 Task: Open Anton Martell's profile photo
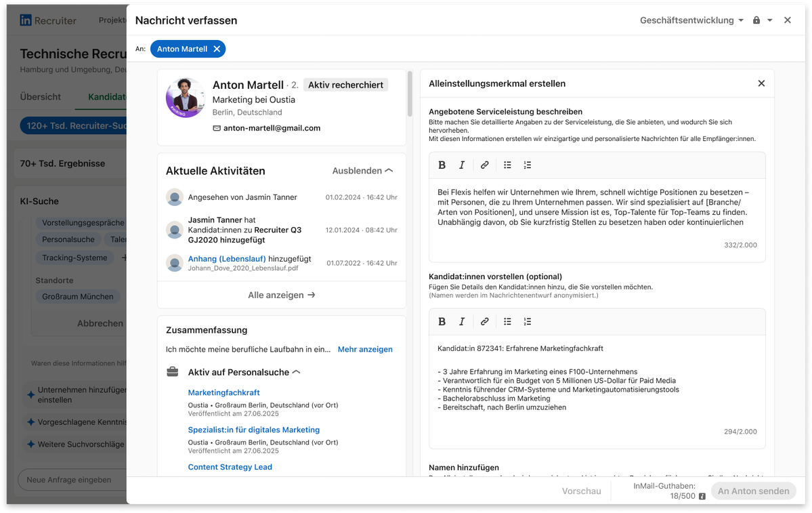[186, 98]
